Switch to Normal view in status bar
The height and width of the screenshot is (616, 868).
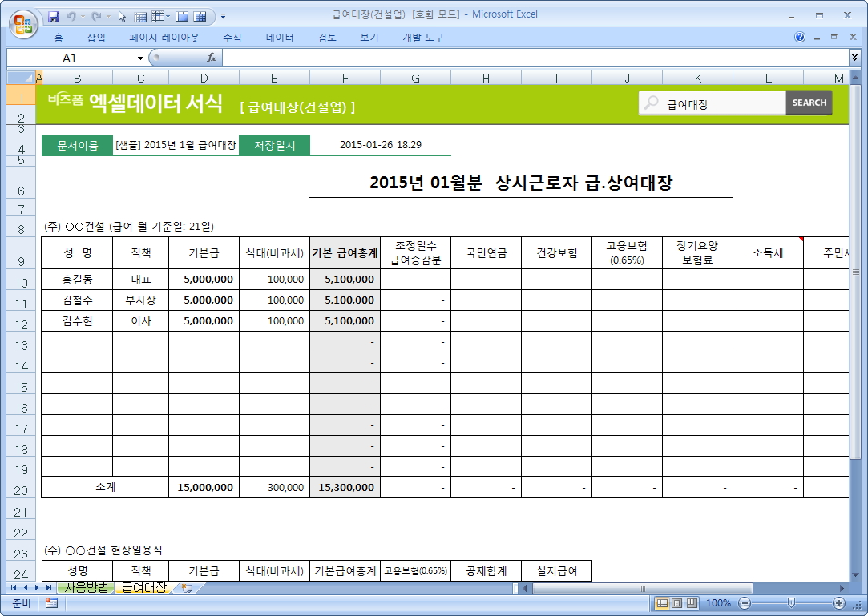(x=662, y=603)
